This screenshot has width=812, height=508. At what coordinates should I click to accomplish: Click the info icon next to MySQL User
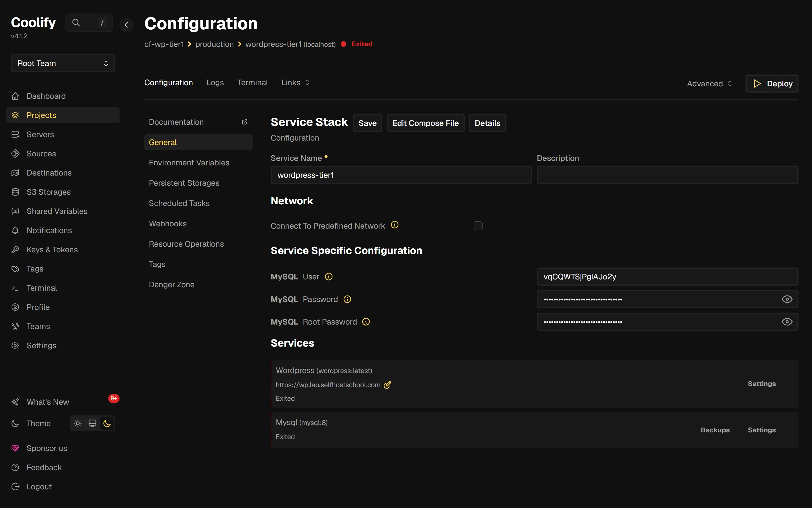pyautogui.click(x=329, y=277)
